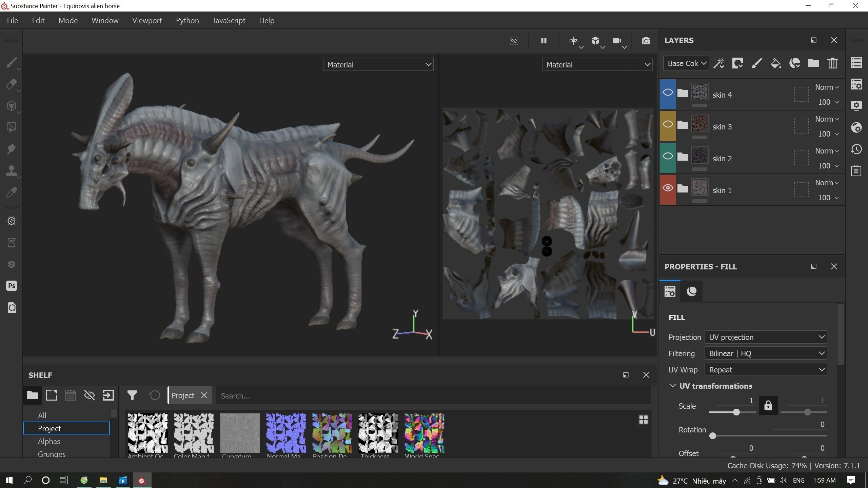The height and width of the screenshot is (488, 868).
Task: Toggle the symmetry settings icon
Action: (x=573, y=41)
